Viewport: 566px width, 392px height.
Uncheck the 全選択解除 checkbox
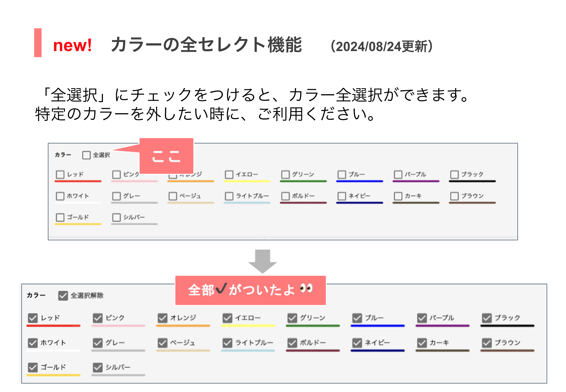[x=63, y=296]
